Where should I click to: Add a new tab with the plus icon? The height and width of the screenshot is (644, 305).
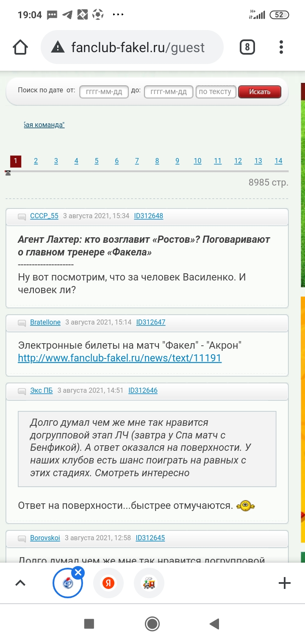[284, 583]
